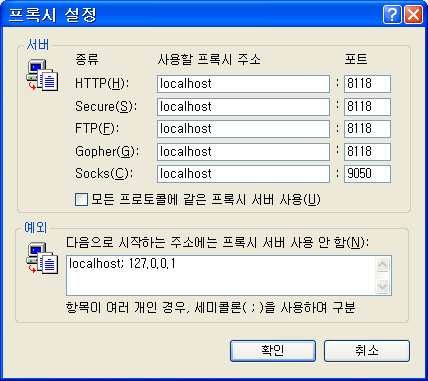Click the Secure port field

coord(367,107)
